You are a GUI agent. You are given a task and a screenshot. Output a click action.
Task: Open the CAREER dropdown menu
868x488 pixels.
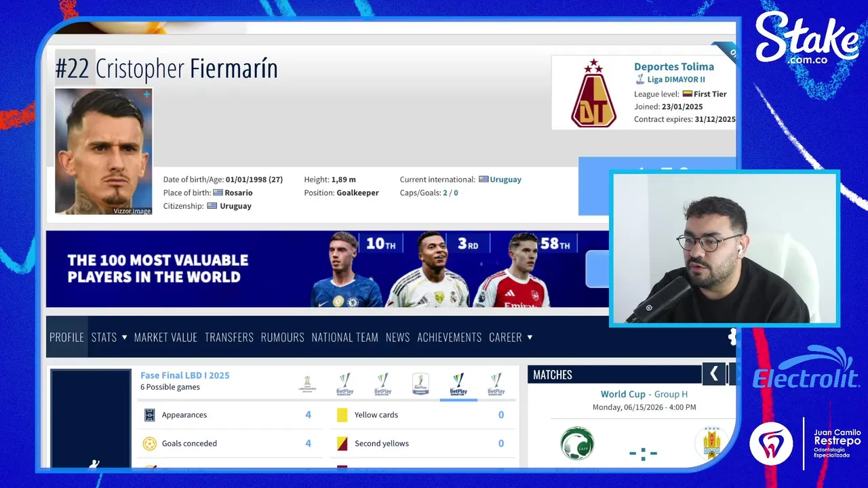(x=511, y=337)
